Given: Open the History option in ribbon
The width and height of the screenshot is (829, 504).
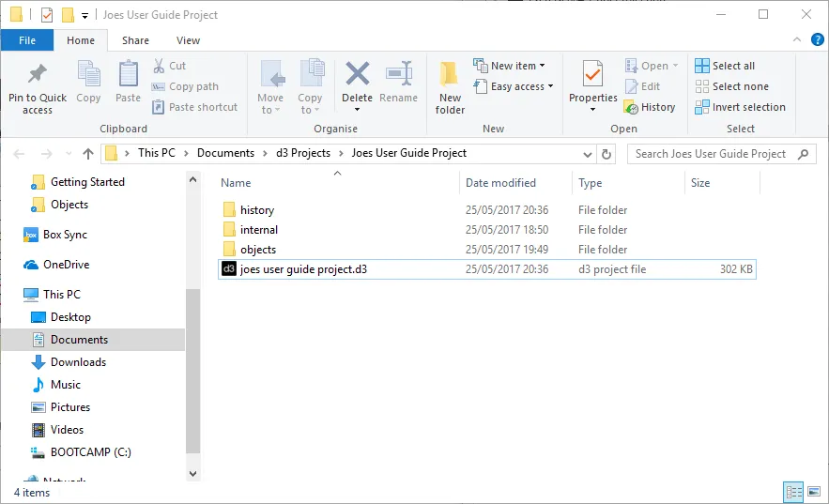Looking at the screenshot, I should pyautogui.click(x=650, y=107).
